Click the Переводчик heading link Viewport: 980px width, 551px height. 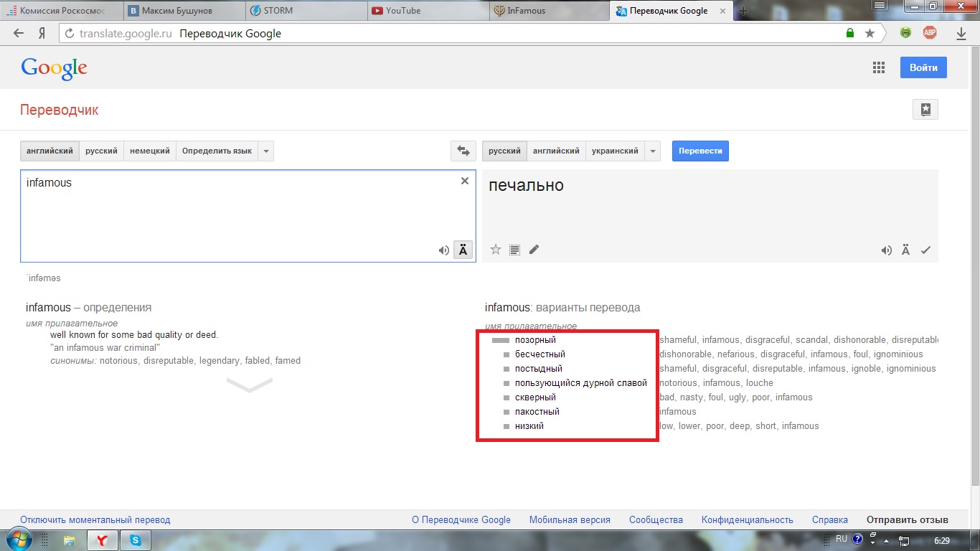pos(60,110)
